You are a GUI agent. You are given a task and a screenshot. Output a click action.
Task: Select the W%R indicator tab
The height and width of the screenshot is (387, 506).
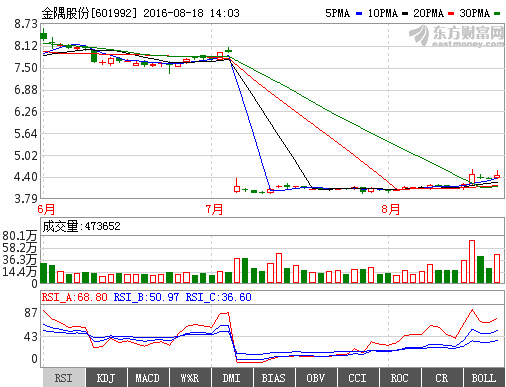(x=190, y=378)
